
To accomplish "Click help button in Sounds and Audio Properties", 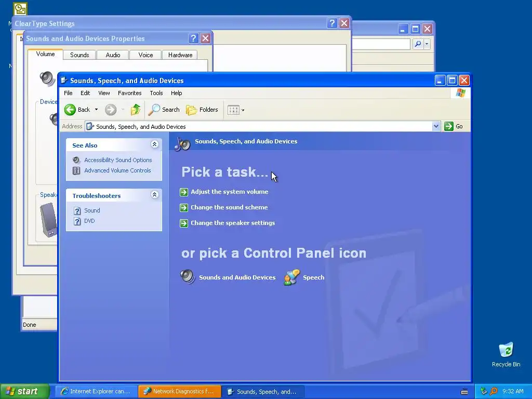I will [x=193, y=38].
